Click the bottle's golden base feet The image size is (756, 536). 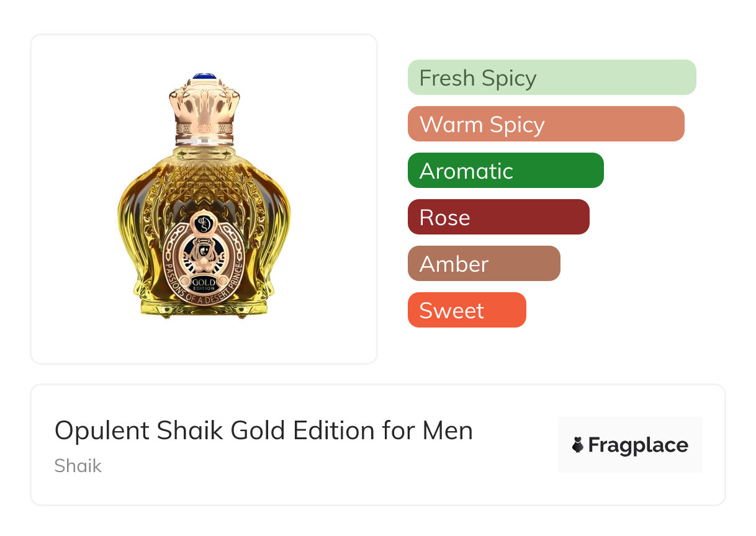204,310
